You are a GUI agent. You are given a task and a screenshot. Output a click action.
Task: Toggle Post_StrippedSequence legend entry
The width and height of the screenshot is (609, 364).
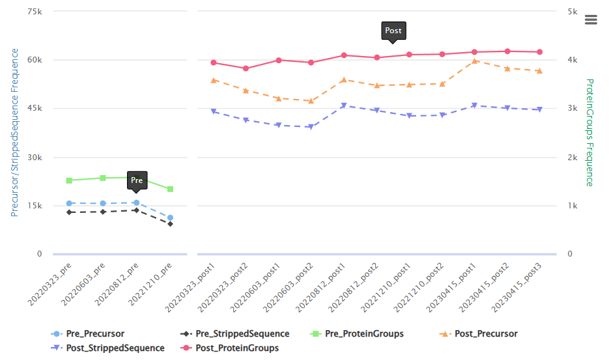click(107, 348)
